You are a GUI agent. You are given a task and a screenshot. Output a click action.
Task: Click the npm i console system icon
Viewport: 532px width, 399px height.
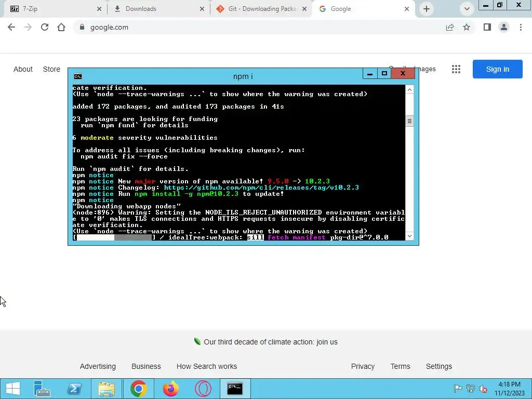click(78, 76)
